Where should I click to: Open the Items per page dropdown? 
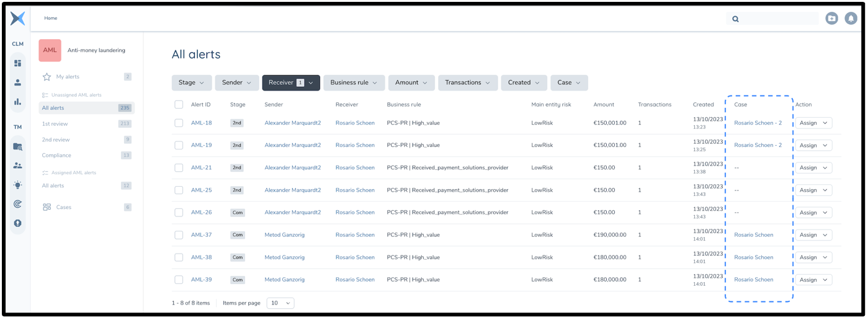coord(280,303)
